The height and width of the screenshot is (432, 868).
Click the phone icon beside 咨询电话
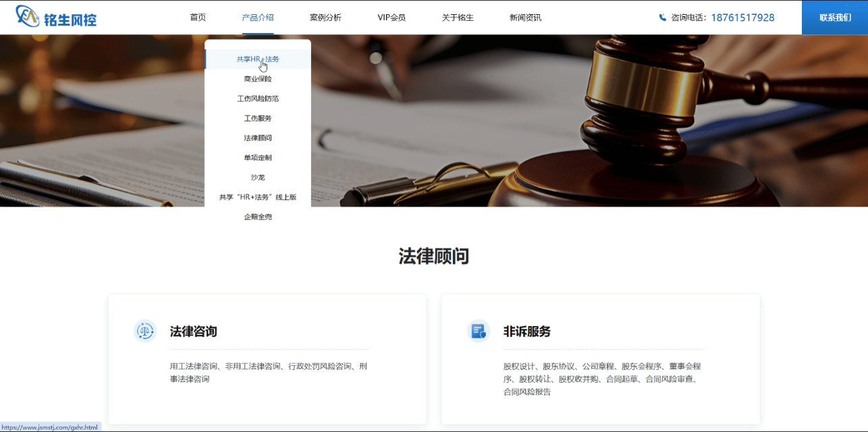pos(663,17)
